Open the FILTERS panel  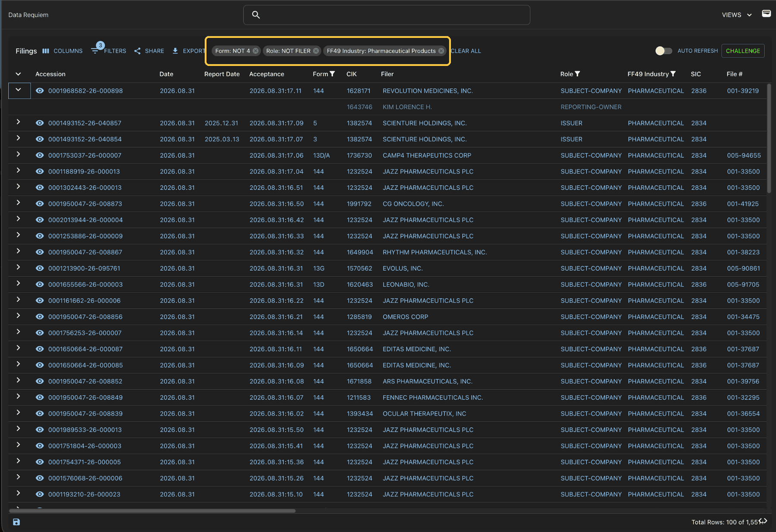tap(109, 51)
